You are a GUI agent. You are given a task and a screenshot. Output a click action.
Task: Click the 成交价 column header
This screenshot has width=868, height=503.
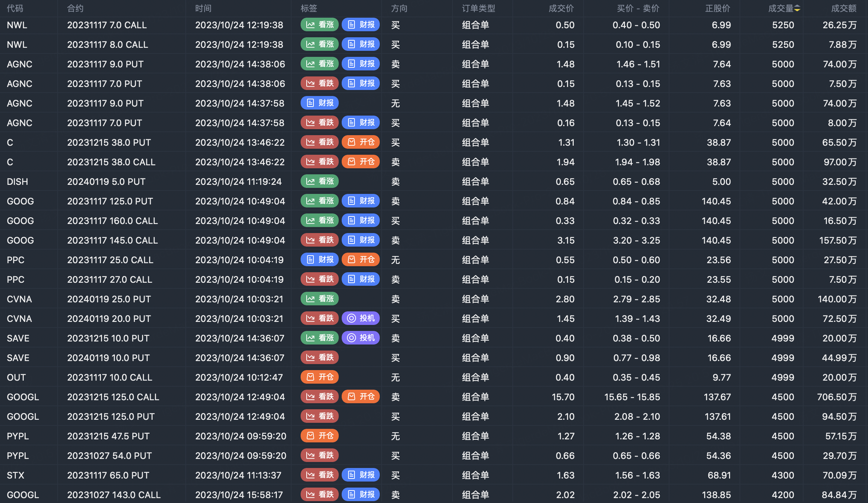click(561, 8)
